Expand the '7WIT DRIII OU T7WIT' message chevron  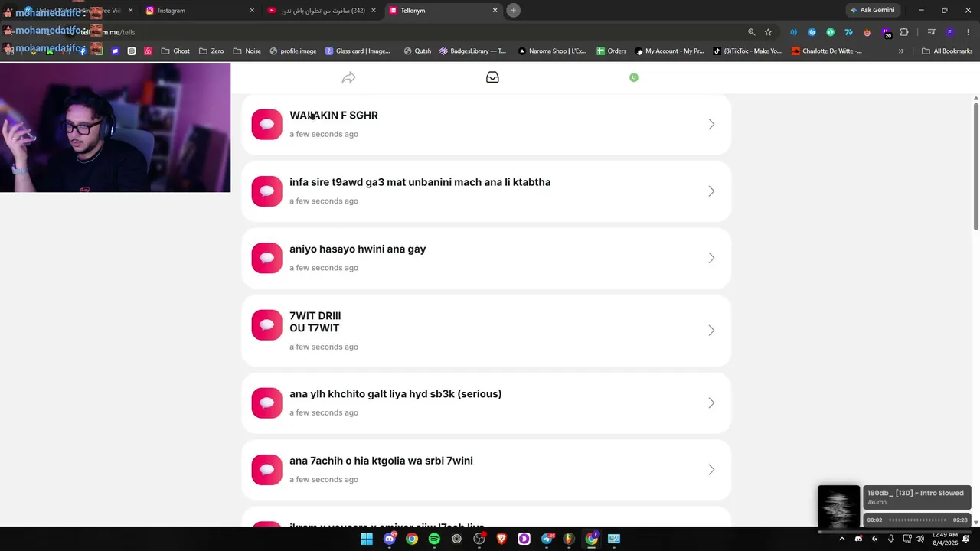pyautogui.click(x=711, y=331)
